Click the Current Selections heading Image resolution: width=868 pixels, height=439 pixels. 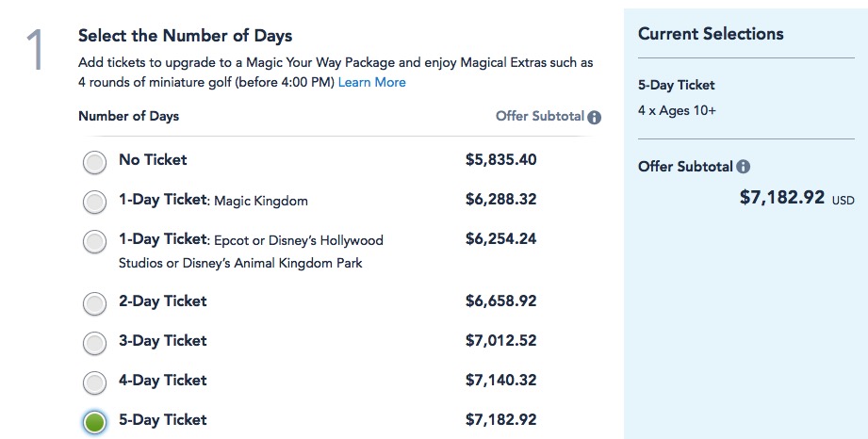tap(711, 34)
